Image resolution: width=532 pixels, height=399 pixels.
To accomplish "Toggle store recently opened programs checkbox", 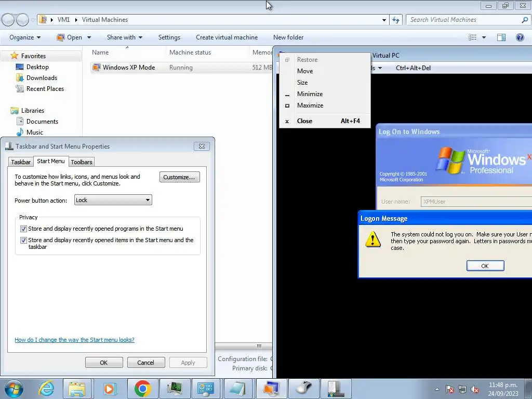I will coord(23,229).
